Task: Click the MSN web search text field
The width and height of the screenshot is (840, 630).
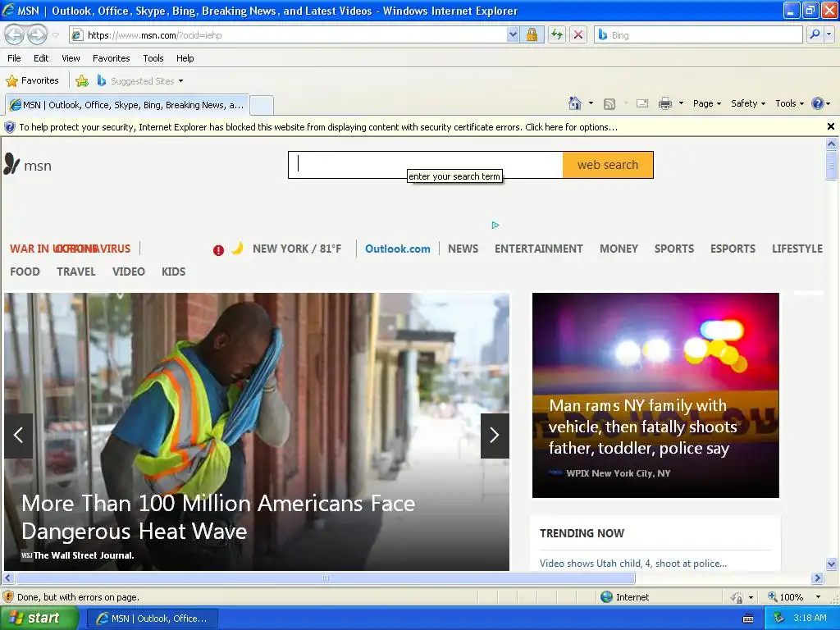Action: pyautogui.click(x=426, y=164)
